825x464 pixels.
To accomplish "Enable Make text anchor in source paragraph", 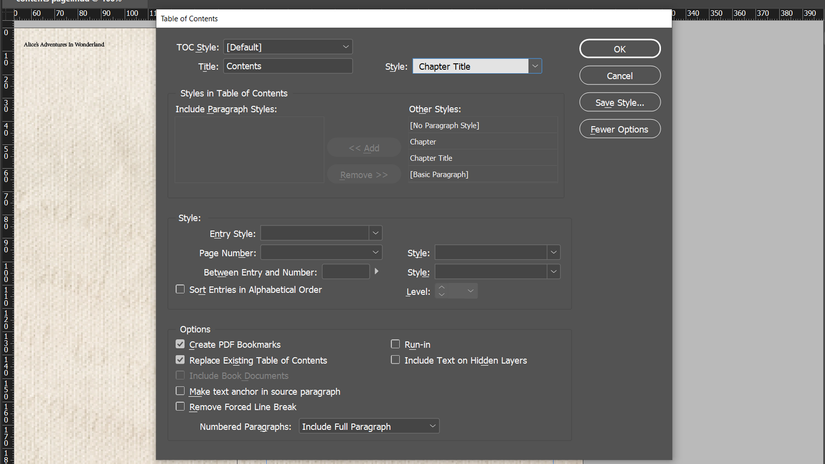I will pos(180,391).
